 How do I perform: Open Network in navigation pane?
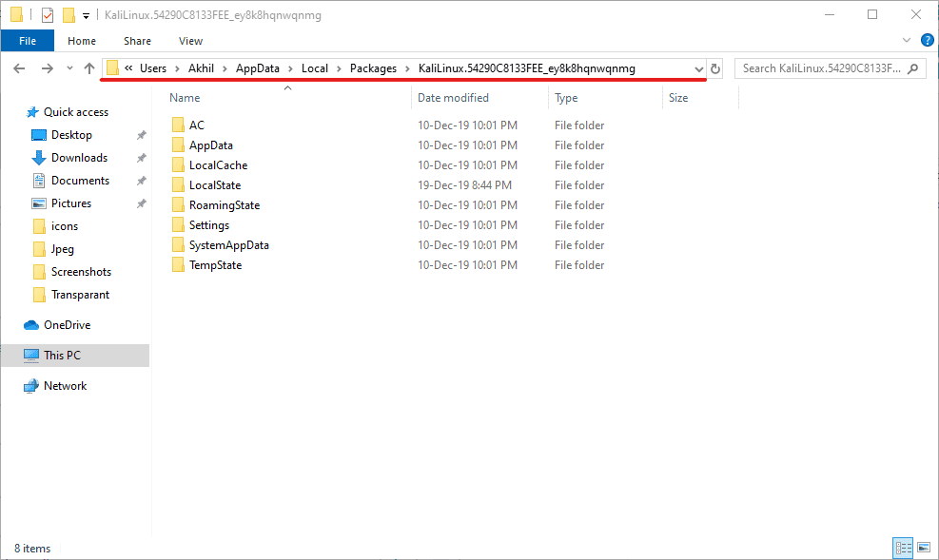66,386
